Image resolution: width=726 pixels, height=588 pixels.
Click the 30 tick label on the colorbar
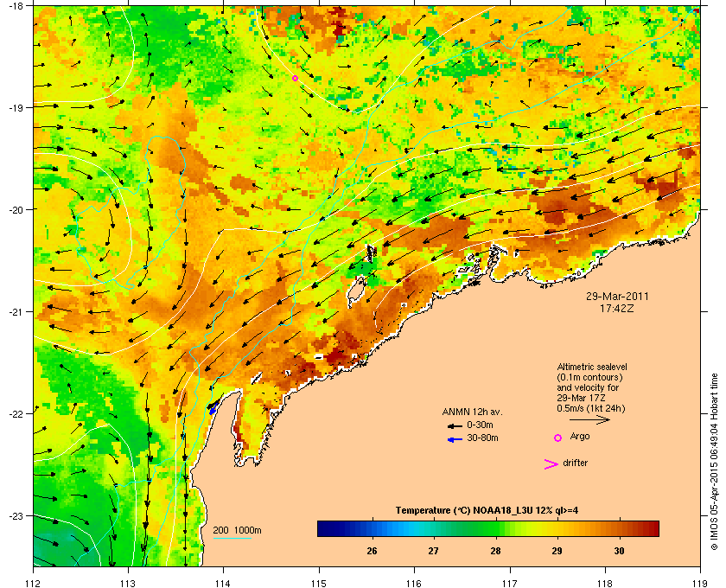point(619,551)
